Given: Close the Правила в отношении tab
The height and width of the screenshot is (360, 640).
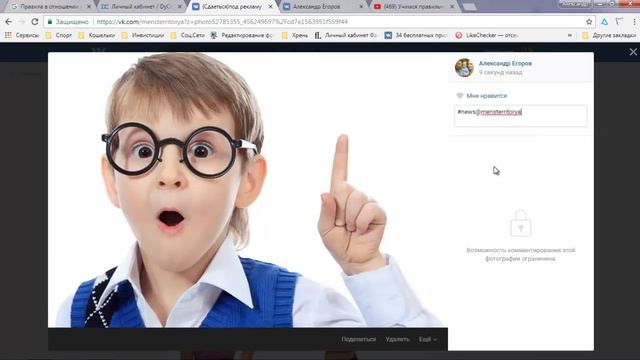Looking at the screenshot, I should coord(89,7).
